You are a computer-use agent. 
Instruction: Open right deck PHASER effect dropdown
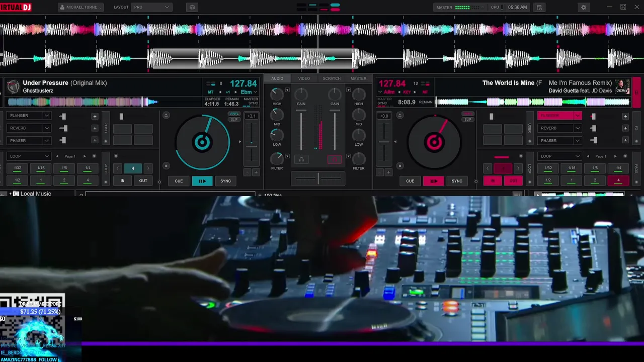pyautogui.click(x=578, y=141)
